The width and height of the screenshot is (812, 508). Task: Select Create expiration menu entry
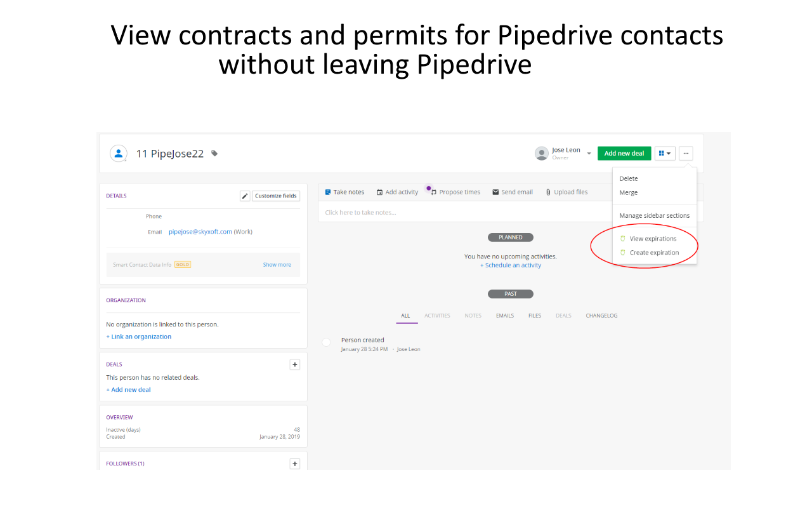tap(654, 253)
